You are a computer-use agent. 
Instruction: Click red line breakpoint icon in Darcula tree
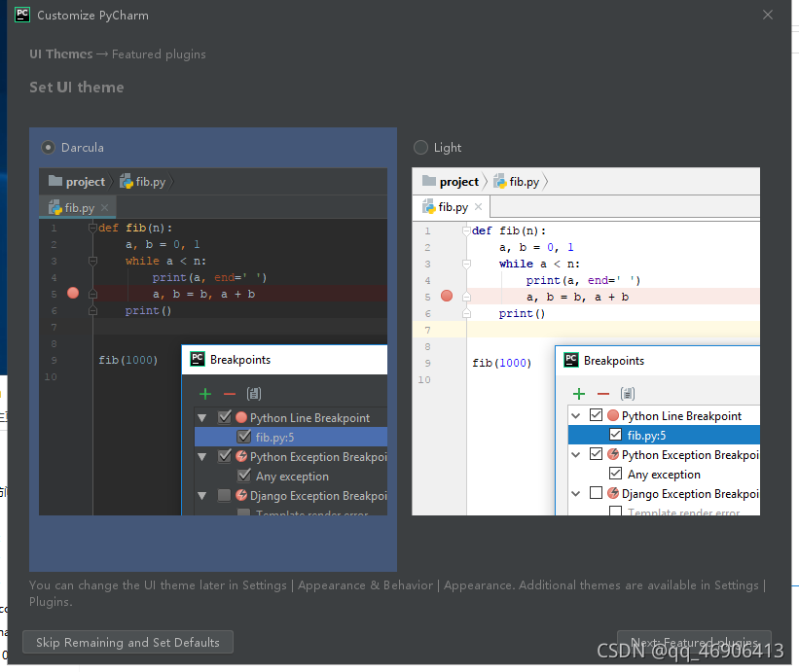click(x=241, y=417)
